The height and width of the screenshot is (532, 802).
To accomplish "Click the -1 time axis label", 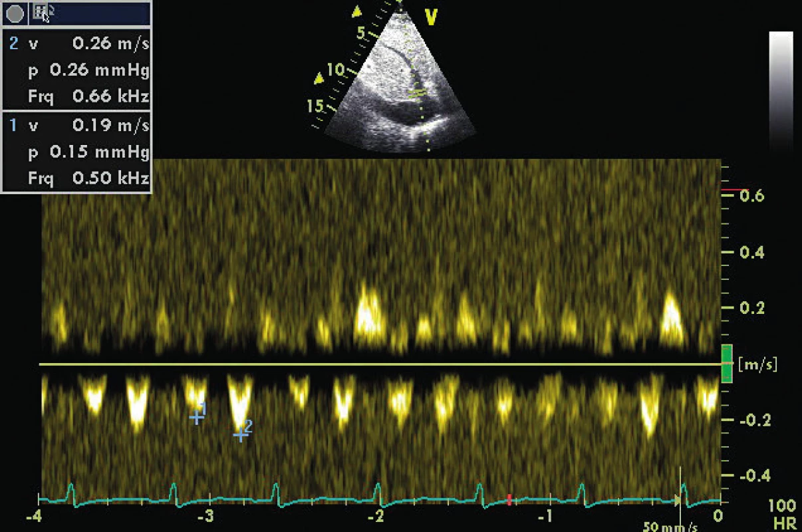I will point(545,516).
